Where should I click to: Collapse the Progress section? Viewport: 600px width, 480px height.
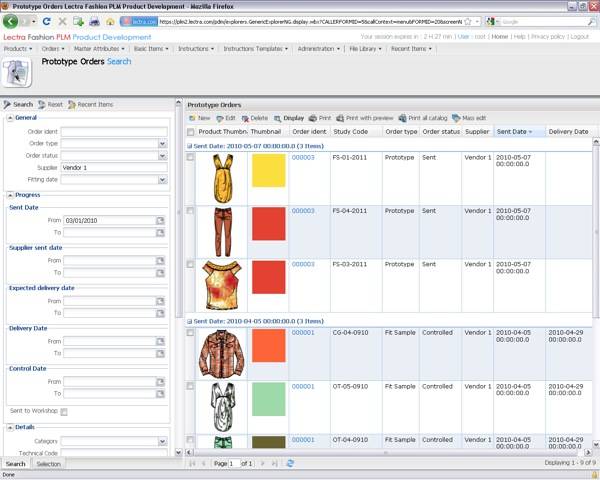[x=10, y=195]
